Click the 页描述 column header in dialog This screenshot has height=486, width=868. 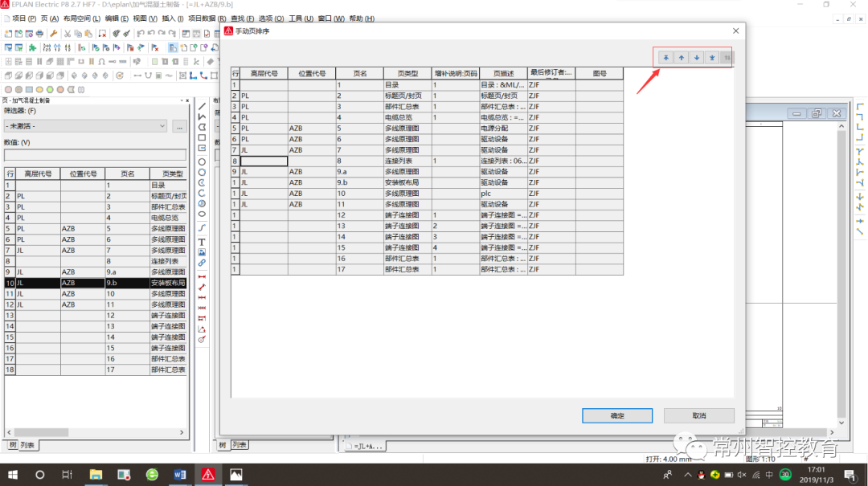pos(503,73)
